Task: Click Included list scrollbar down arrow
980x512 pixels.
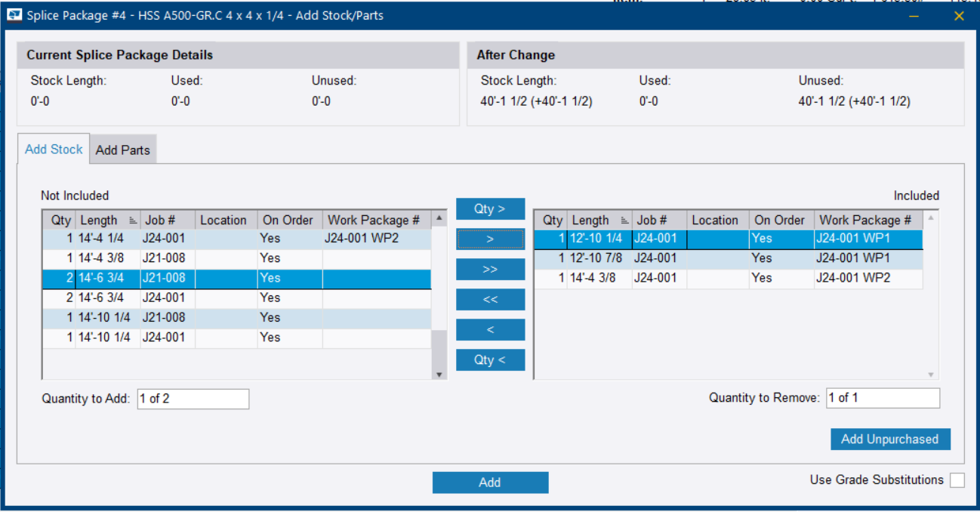Action: (x=931, y=375)
